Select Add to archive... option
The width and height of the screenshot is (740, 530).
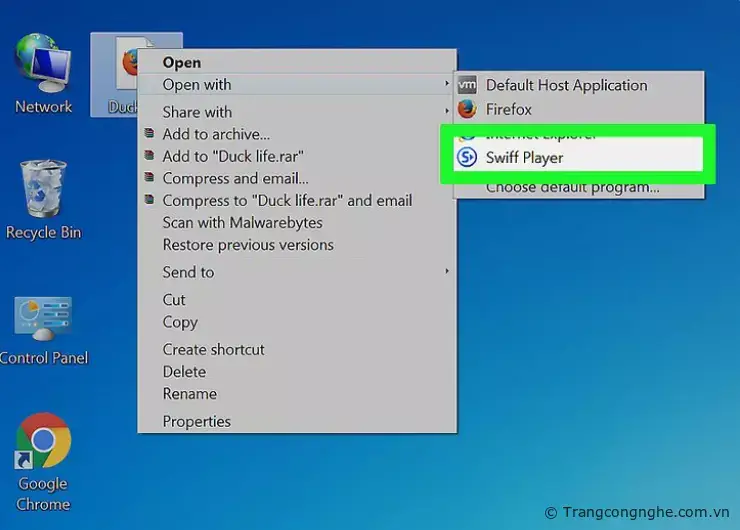(x=216, y=134)
